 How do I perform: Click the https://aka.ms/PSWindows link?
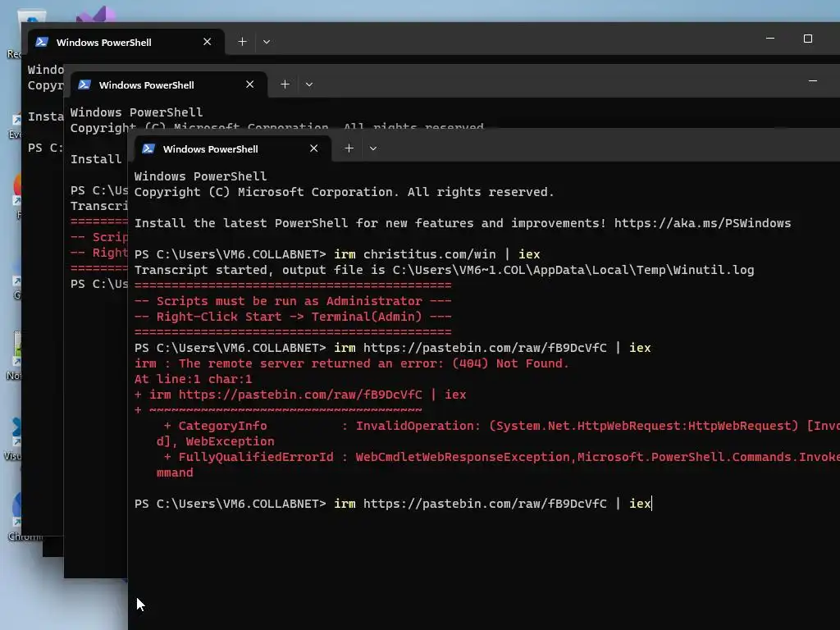coord(702,223)
